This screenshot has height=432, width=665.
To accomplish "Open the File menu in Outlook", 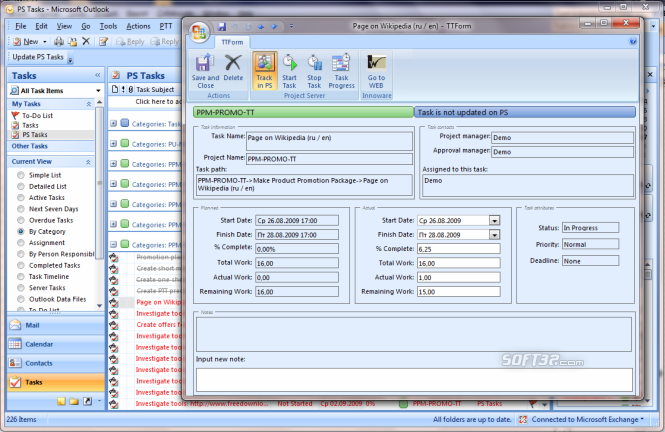I will pyautogui.click(x=20, y=26).
